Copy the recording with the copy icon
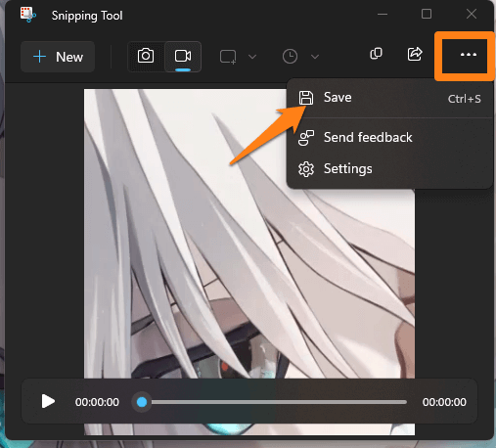The width and height of the screenshot is (496, 448). point(376,54)
